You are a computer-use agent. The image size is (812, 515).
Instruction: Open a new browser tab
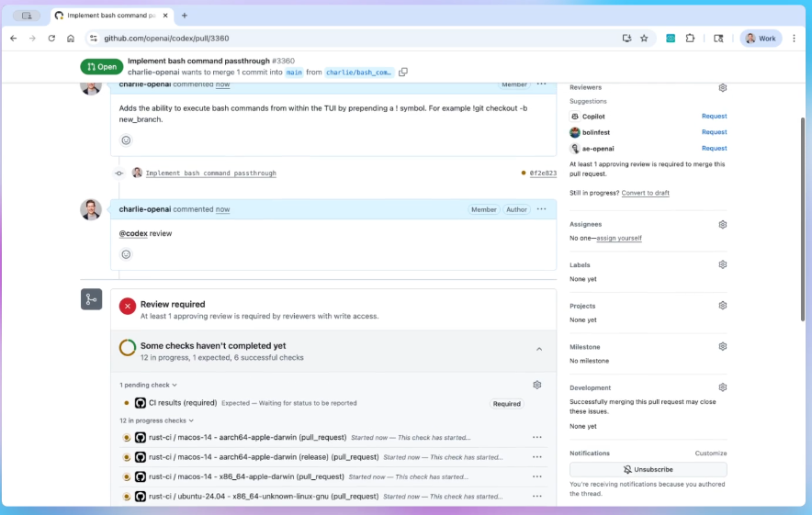[185, 16]
